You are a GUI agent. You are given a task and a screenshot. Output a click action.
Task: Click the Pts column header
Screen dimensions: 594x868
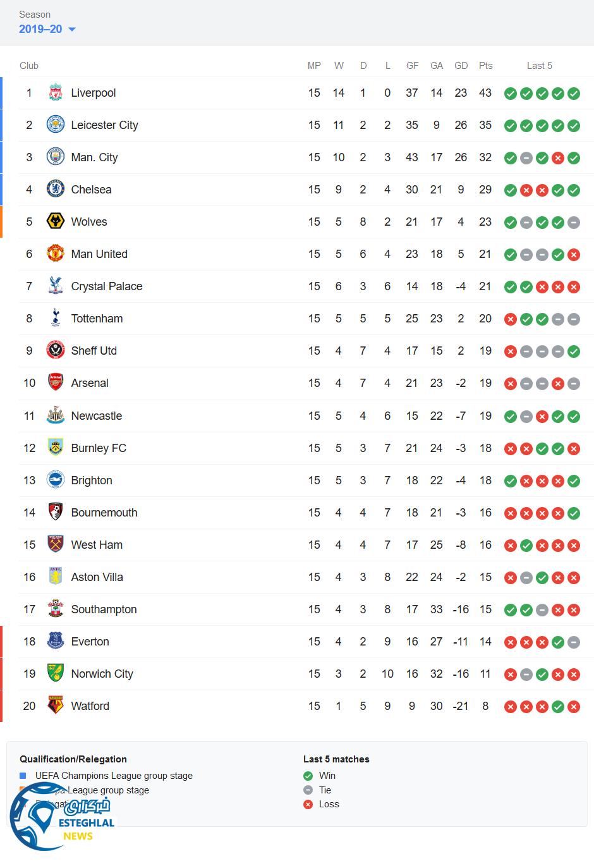(485, 66)
